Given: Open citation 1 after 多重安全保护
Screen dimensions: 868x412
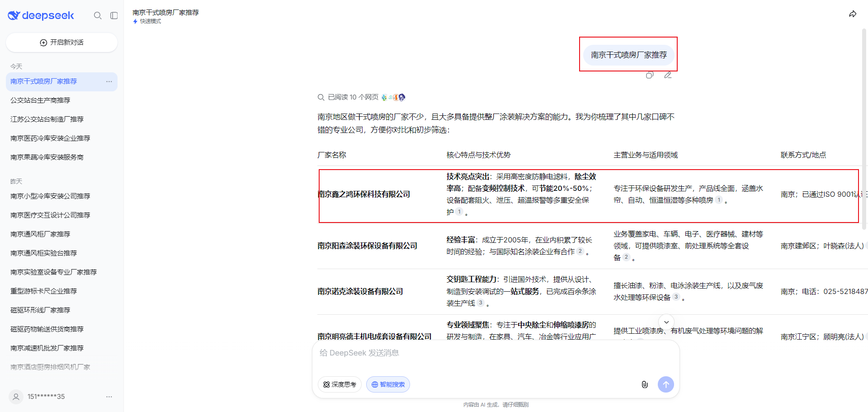Looking at the screenshot, I should point(459,212).
